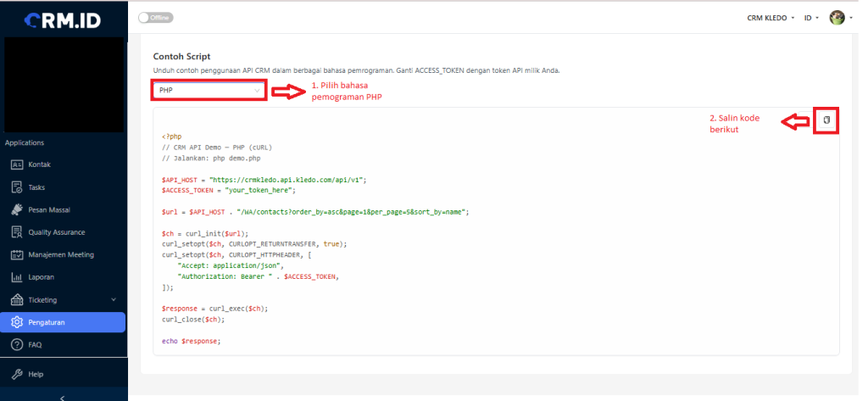Viewport: 868px width, 401px height.
Task: Collapse the sidebar with bottom chevron
Action: [x=63, y=397]
